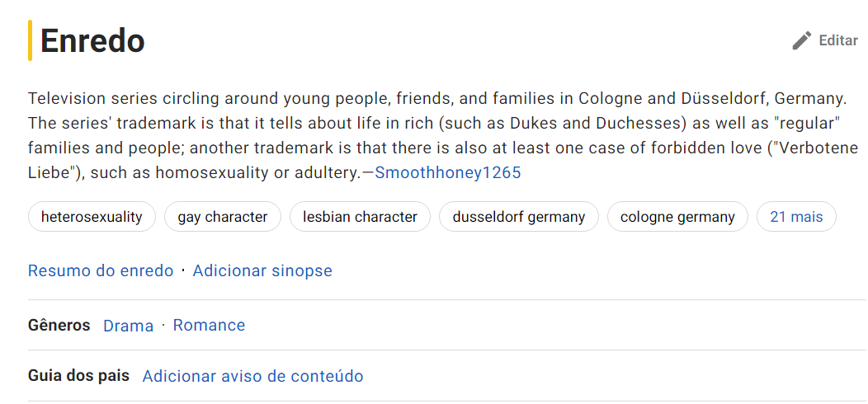This screenshot has width=868, height=404.
Task: Click Adicionar aviso de conteúdo link
Action: click(x=252, y=377)
